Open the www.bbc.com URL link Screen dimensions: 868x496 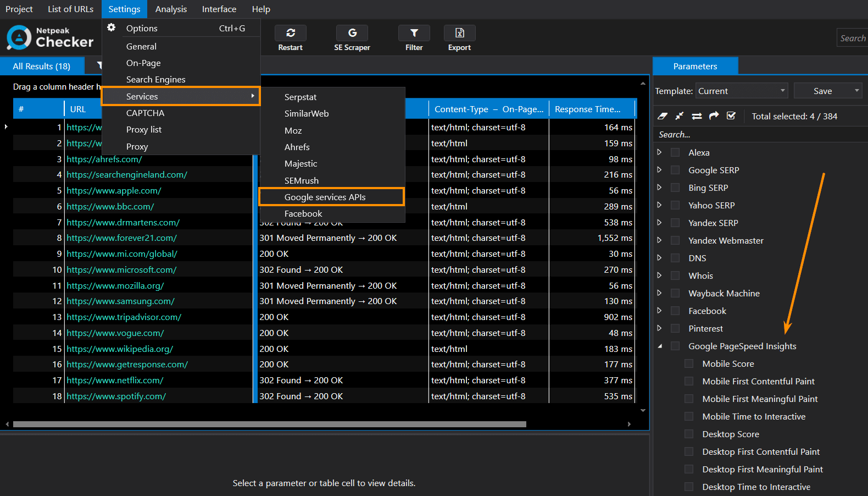110,206
